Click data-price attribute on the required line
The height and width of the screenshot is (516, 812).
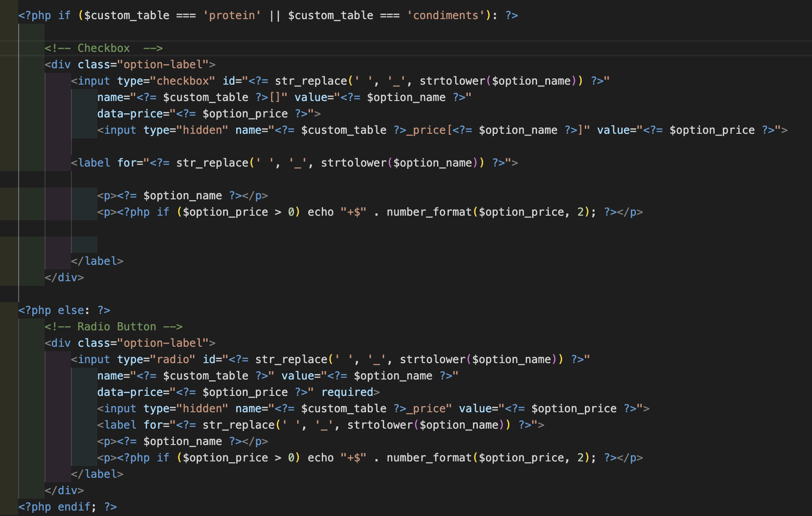130,392
